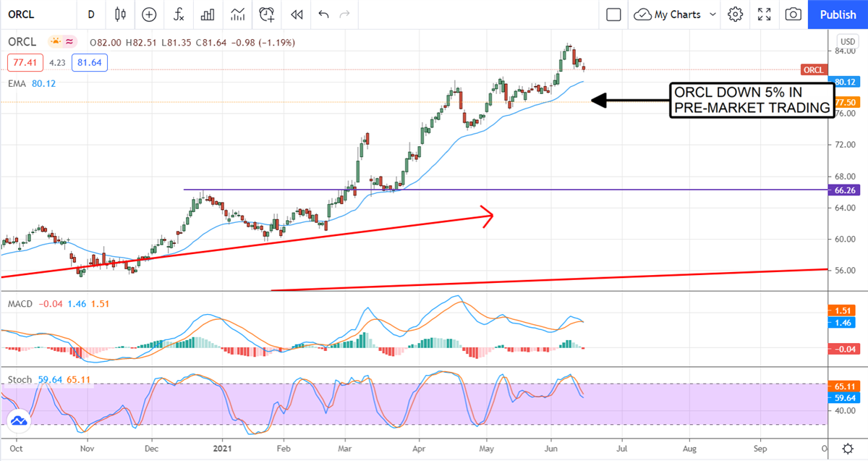The width and height of the screenshot is (868, 461).
Task: Click the blue 80.12 EMA axis label
Action: point(845,82)
